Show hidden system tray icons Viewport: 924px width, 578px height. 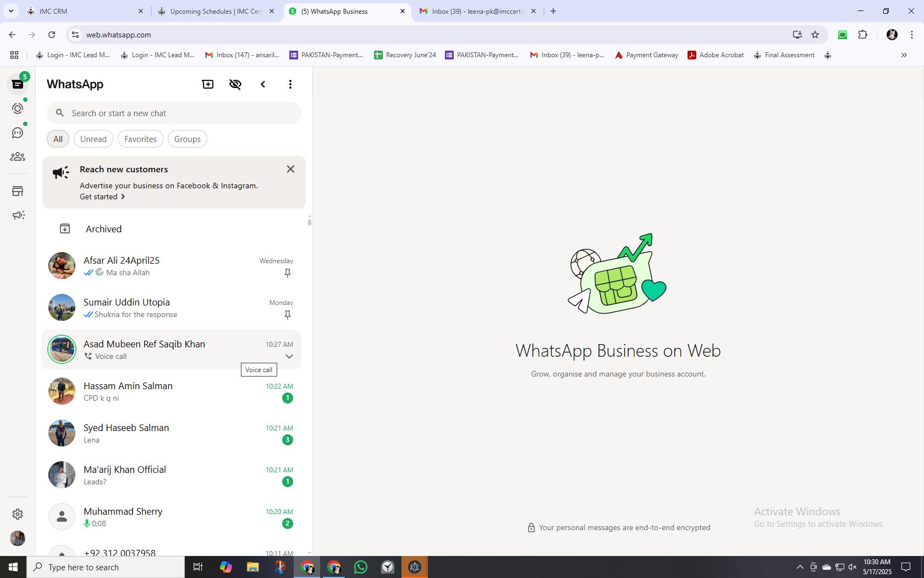click(800, 567)
